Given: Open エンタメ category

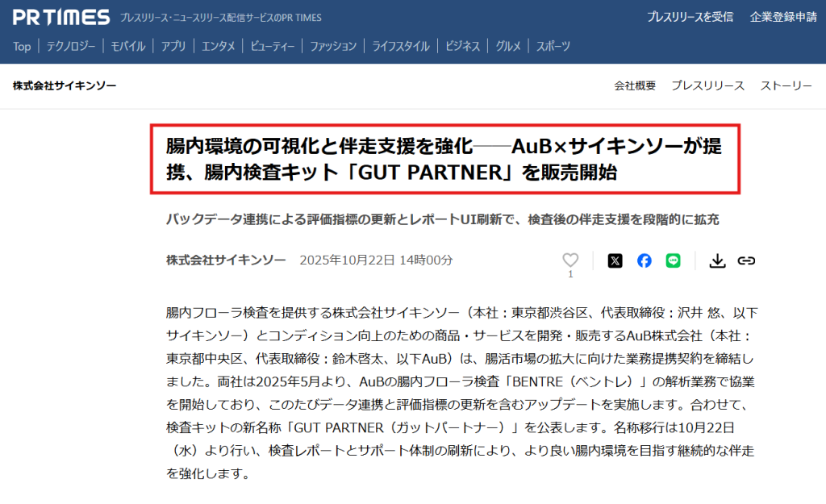Looking at the screenshot, I should (218, 46).
